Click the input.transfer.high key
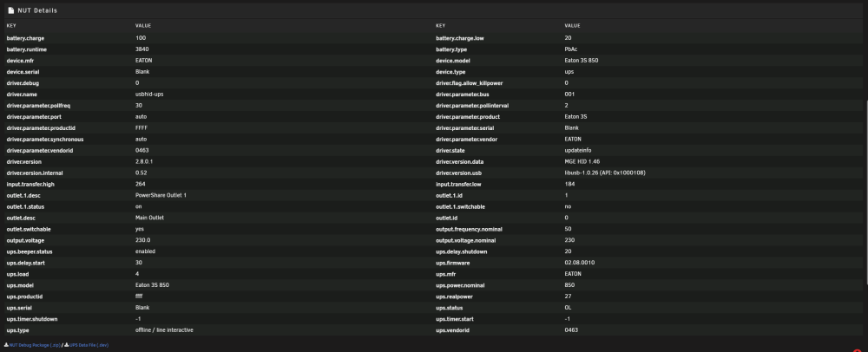Viewport: 868px width, 352px height. [30, 184]
